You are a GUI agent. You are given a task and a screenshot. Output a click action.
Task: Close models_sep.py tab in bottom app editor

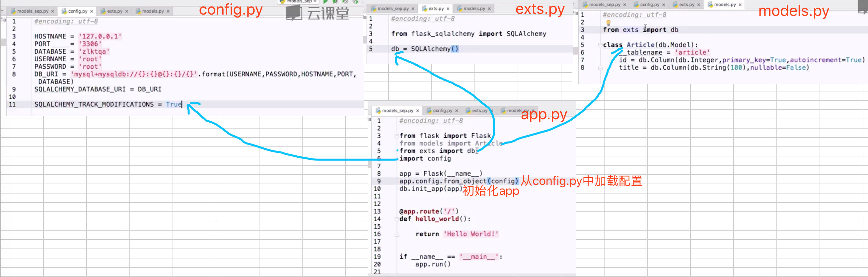418,111
